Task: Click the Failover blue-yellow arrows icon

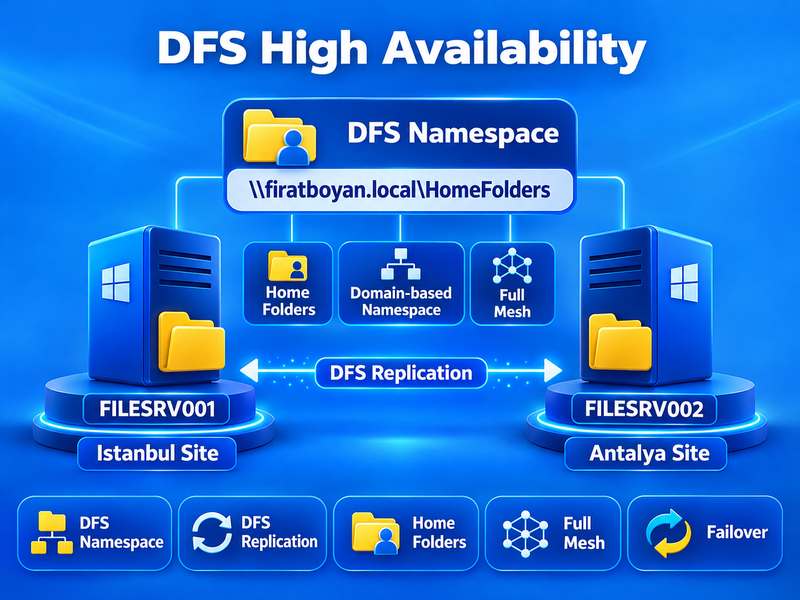Action: [x=669, y=533]
